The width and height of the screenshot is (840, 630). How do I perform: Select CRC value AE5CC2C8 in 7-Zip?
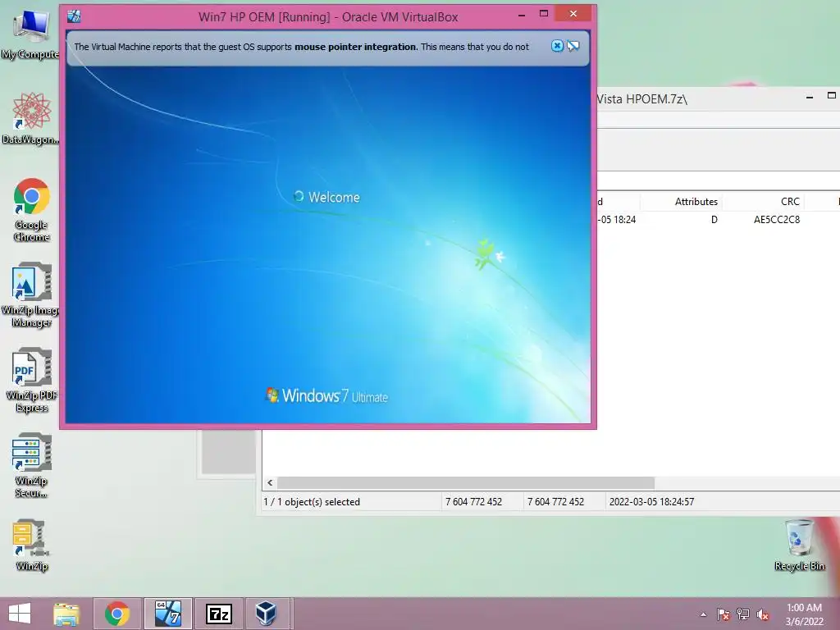coord(776,220)
